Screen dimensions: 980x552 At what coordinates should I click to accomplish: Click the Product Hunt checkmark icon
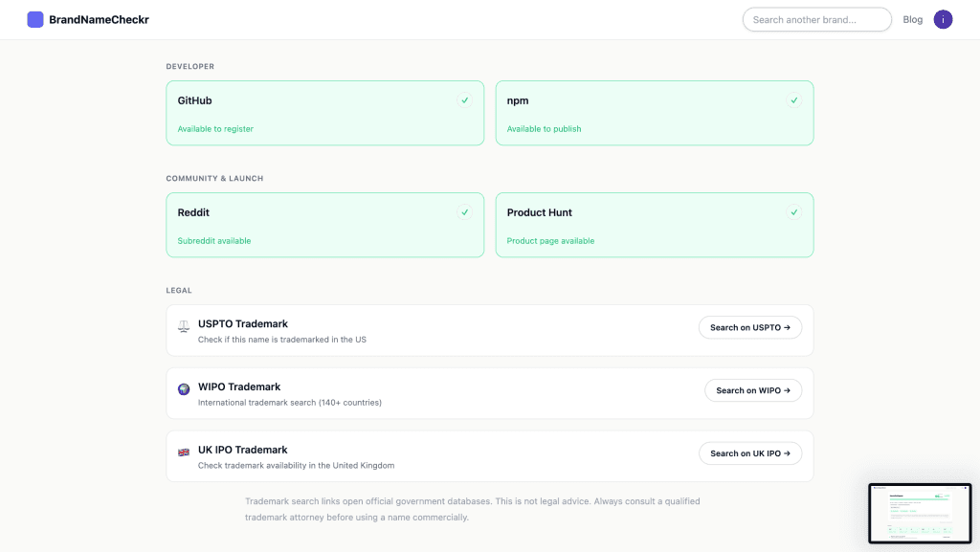click(793, 212)
